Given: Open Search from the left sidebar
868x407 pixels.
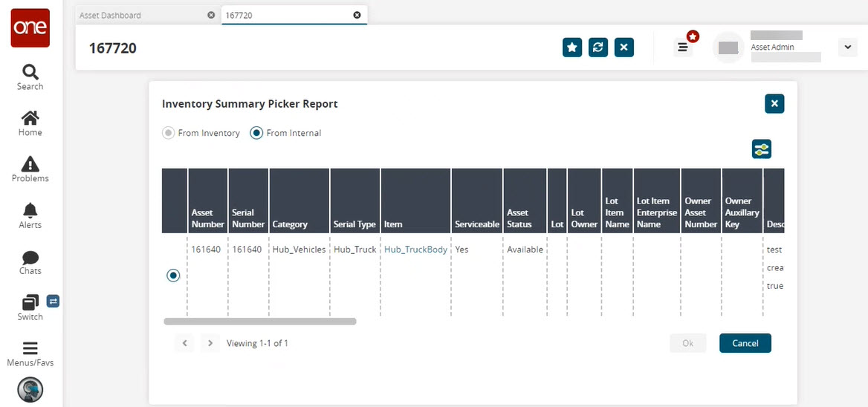Looking at the screenshot, I should point(30,77).
